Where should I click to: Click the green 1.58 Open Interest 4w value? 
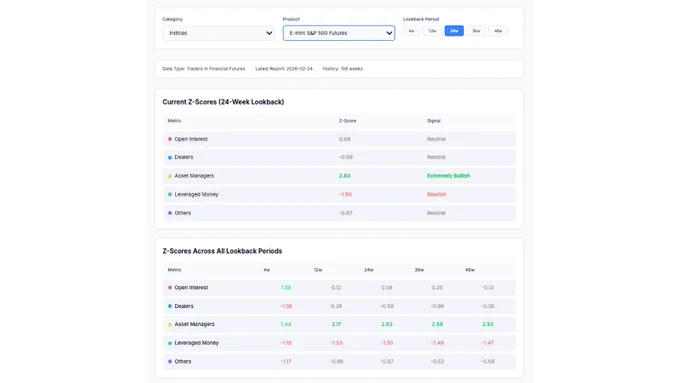point(286,288)
